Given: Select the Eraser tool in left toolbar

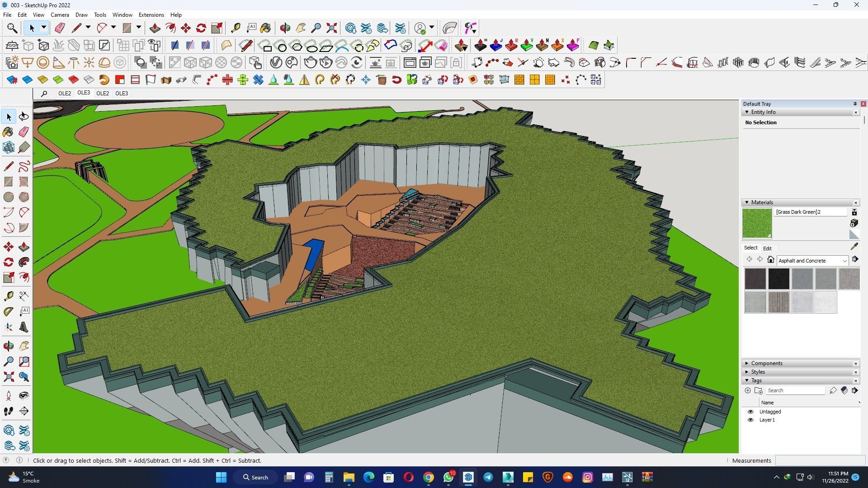Looking at the screenshot, I should (x=24, y=132).
